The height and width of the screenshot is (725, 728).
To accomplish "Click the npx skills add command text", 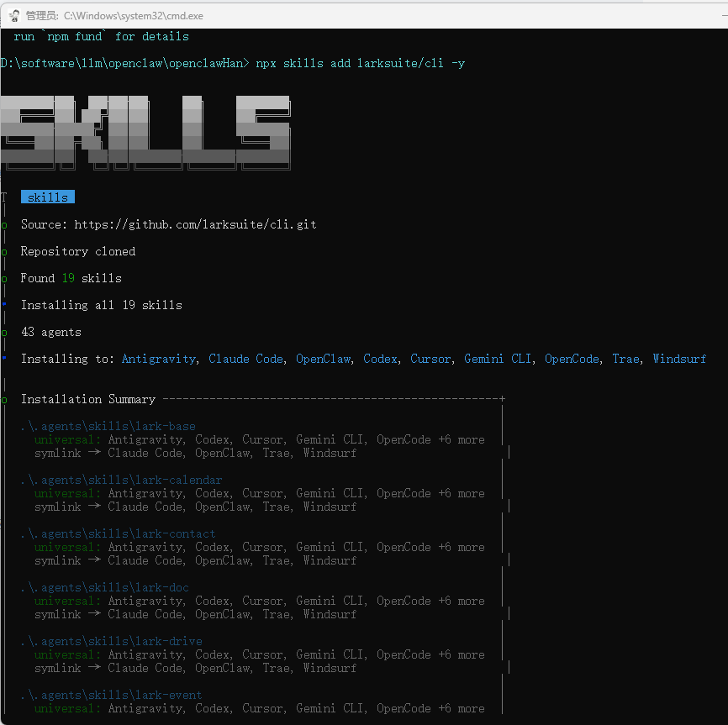I will click(360, 63).
